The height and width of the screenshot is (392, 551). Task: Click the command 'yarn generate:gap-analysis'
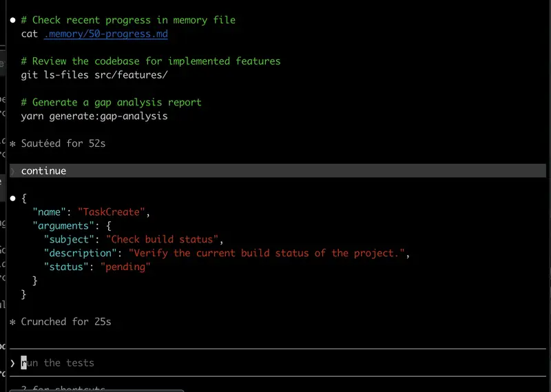(x=94, y=116)
